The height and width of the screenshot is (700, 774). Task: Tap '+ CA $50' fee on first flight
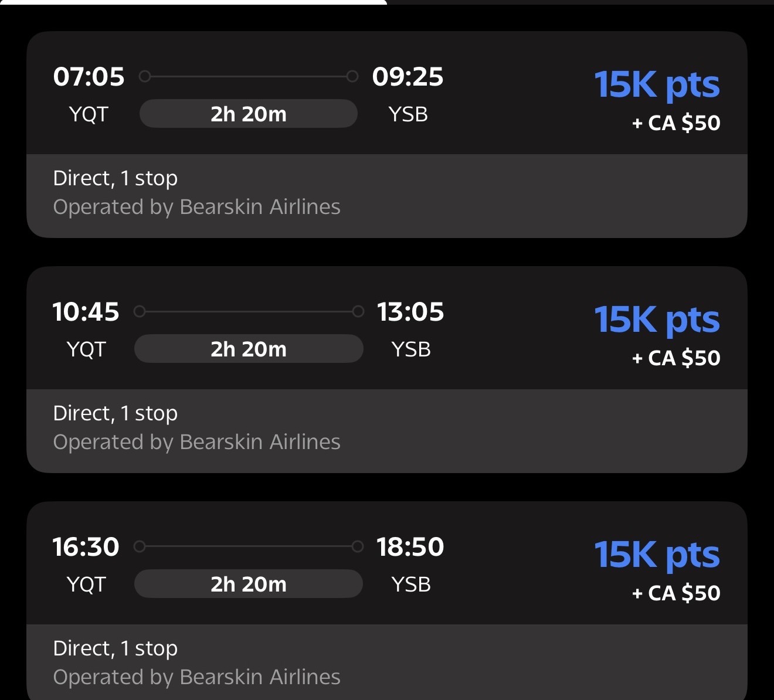[x=676, y=123]
